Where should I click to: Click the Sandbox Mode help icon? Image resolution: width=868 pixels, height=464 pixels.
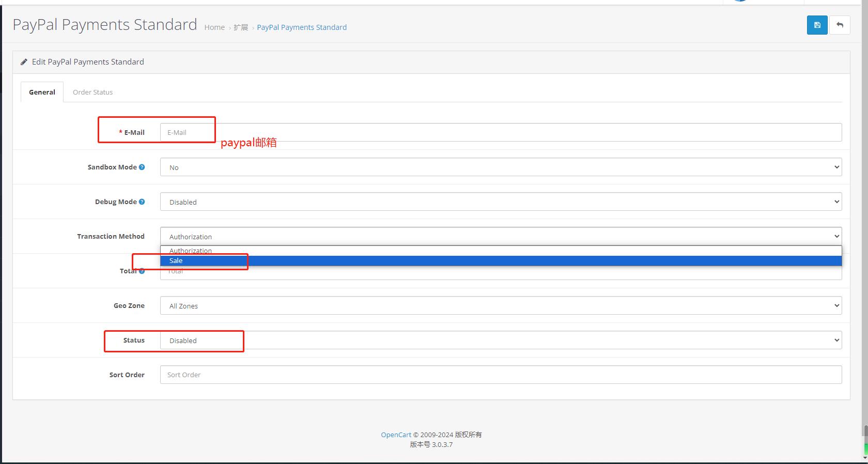(142, 167)
